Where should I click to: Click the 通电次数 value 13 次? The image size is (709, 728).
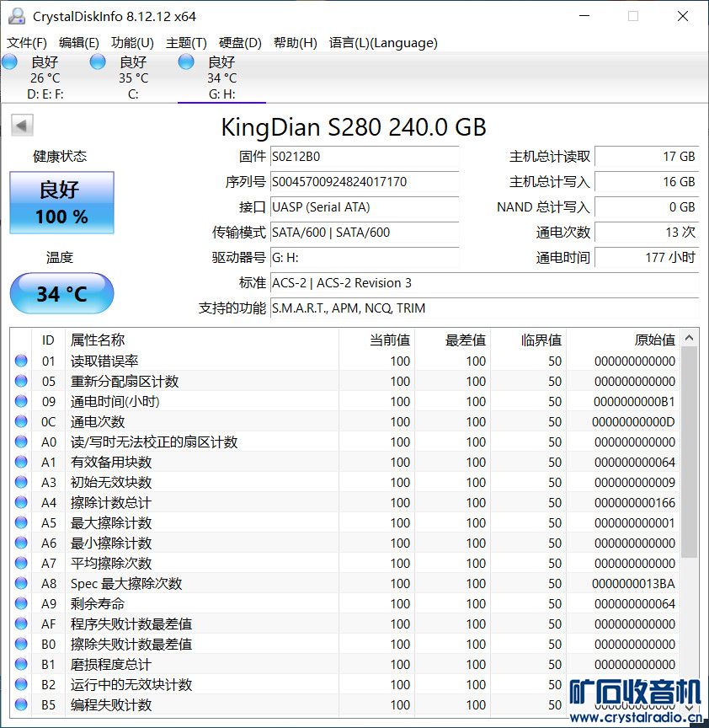[x=647, y=233]
